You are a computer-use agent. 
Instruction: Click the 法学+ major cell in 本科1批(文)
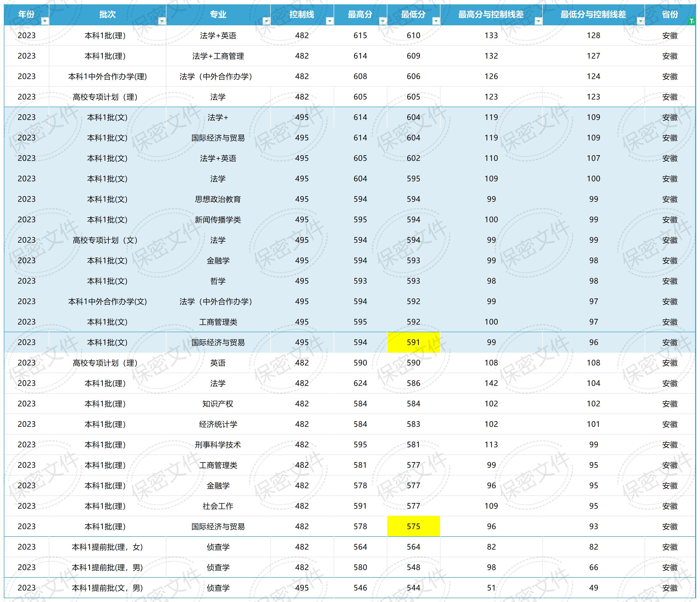coord(218,117)
